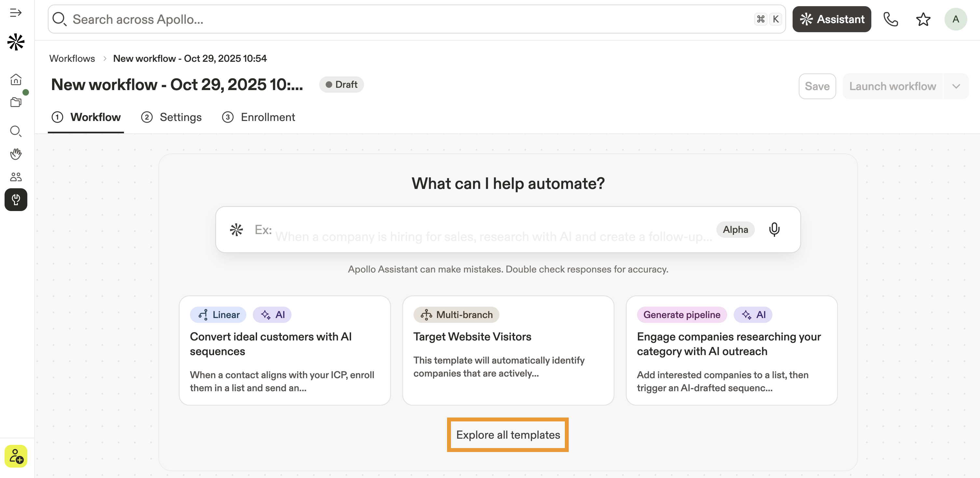Open the search magnifier in sidebar
The width and height of the screenshot is (980, 478).
coord(16,131)
